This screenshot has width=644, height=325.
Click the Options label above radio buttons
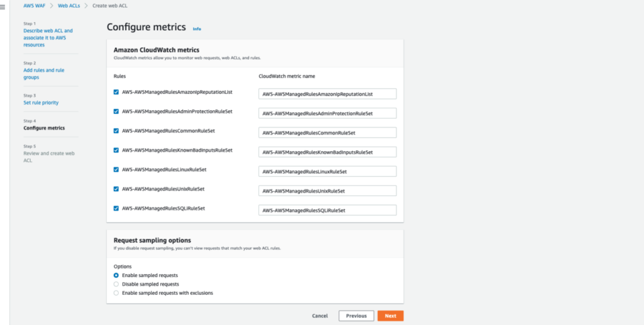123,266
